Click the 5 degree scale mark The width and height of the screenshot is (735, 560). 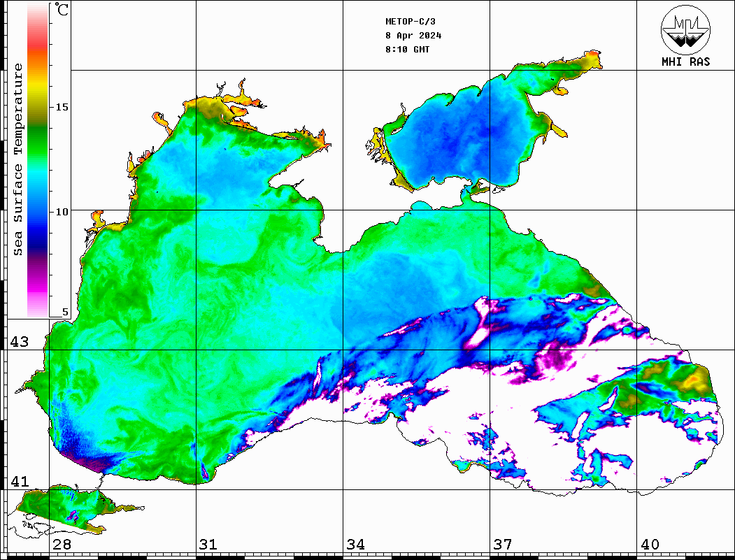65,312
